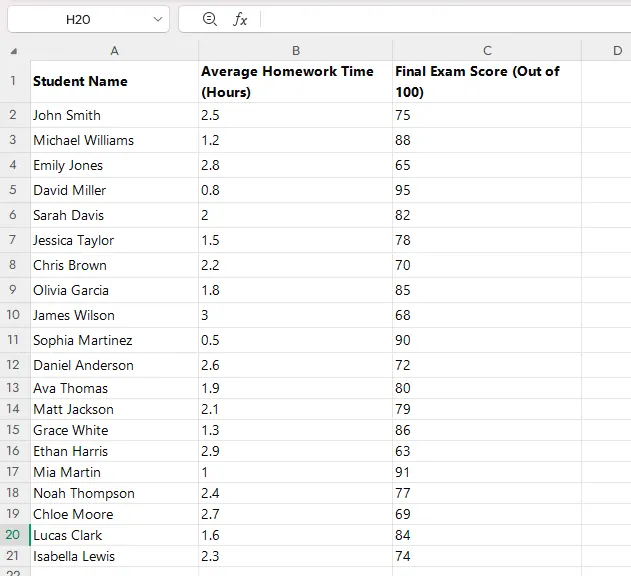
Task: Click Final Exam Score header cell
Action: pos(486,81)
